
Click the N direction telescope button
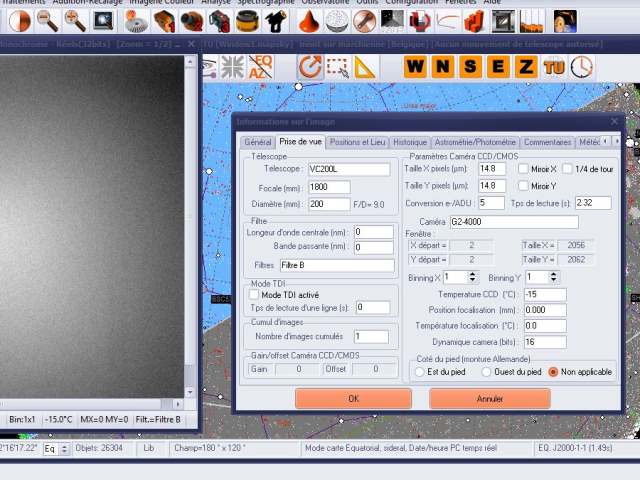(x=442, y=67)
